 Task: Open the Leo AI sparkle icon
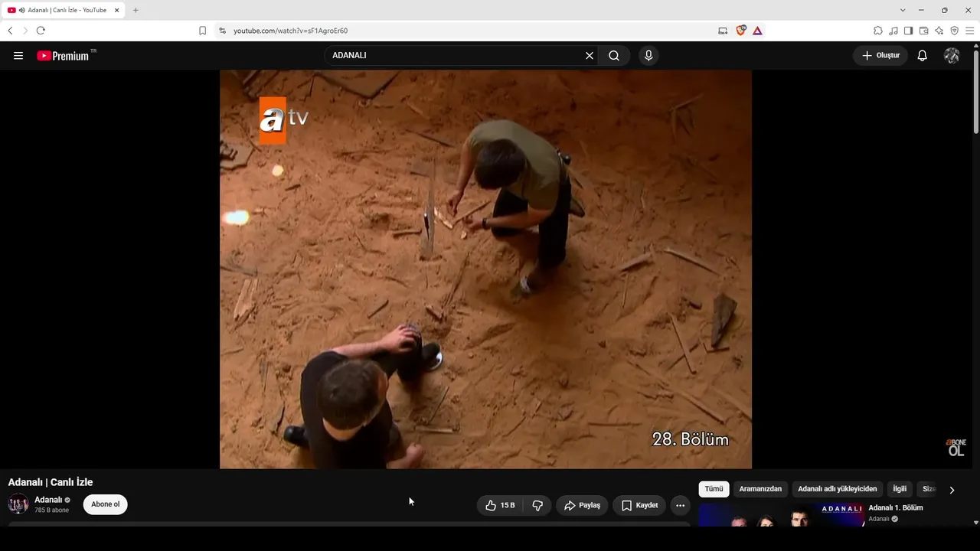pos(939,31)
